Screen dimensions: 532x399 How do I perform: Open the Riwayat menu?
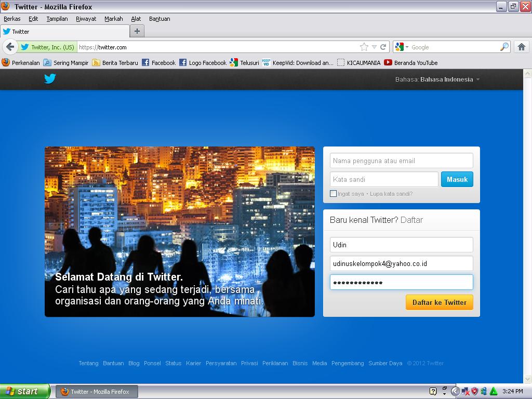[86, 19]
